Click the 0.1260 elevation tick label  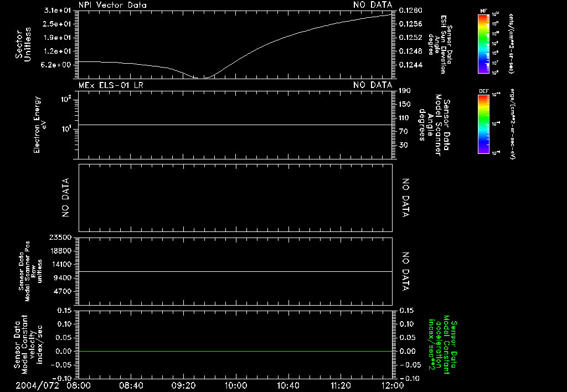tap(411, 11)
